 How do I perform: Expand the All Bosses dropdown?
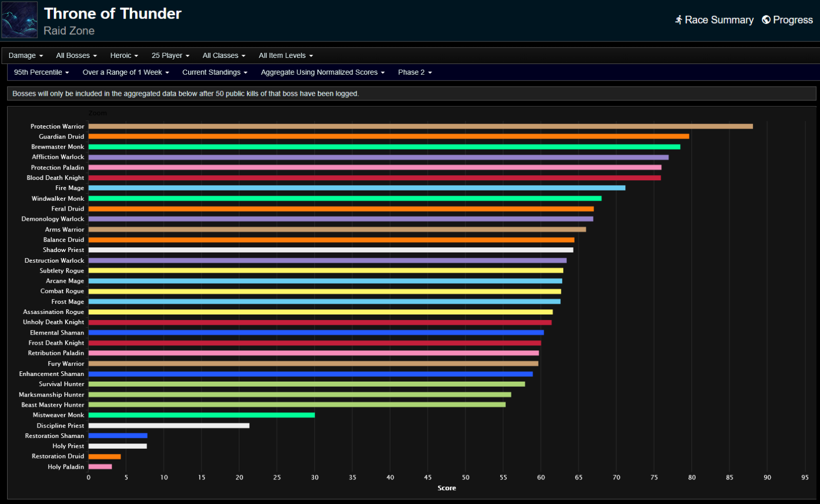(76, 55)
